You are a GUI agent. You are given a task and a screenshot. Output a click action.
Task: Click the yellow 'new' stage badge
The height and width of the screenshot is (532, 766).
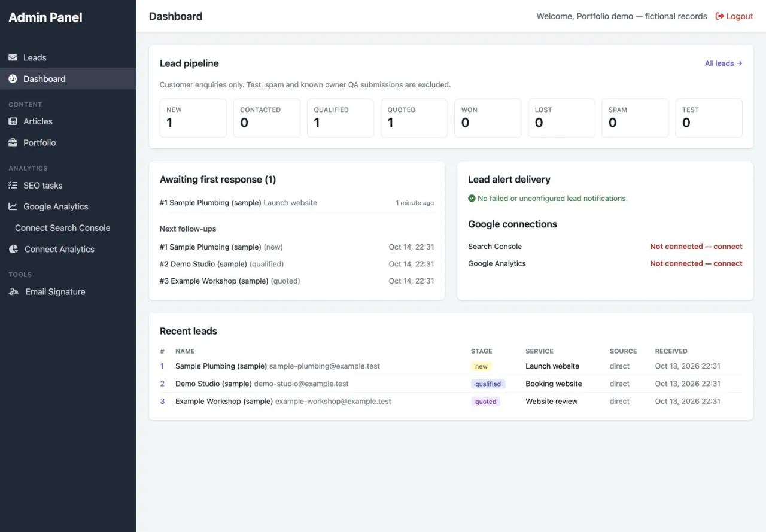(x=481, y=366)
